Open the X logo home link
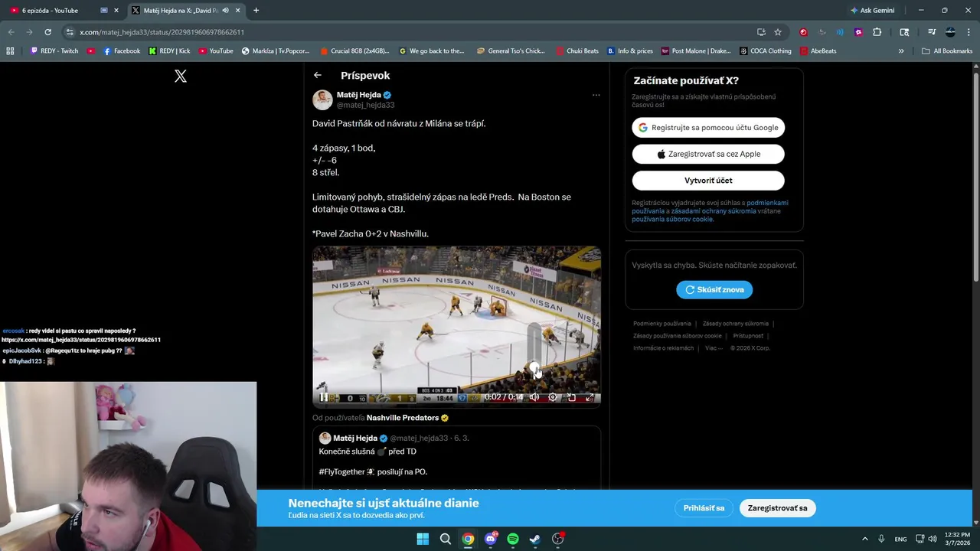 pyautogui.click(x=181, y=76)
